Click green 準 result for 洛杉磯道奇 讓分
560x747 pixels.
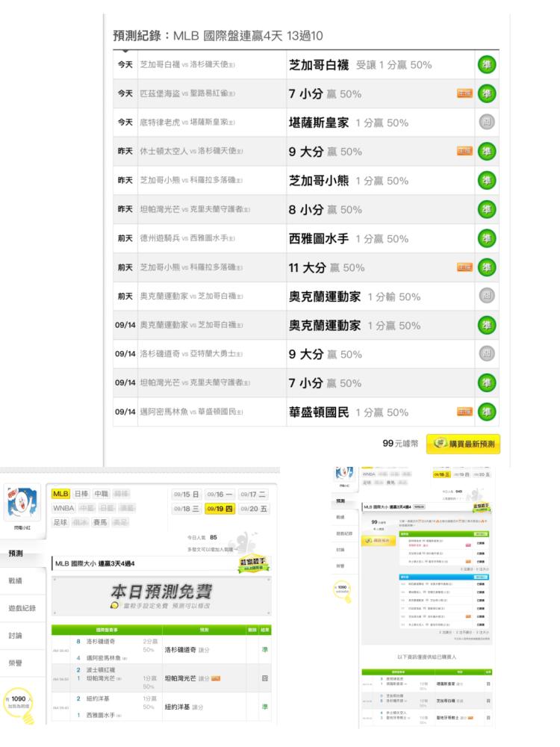[x=265, y=649]
